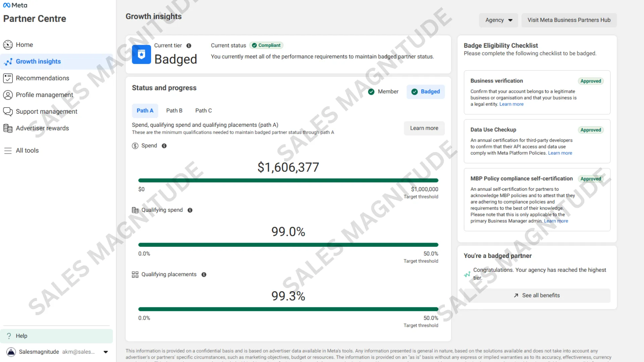
Task: Click the Badge Eligibility Checklist heading
Action: click(x=501, y=46)
